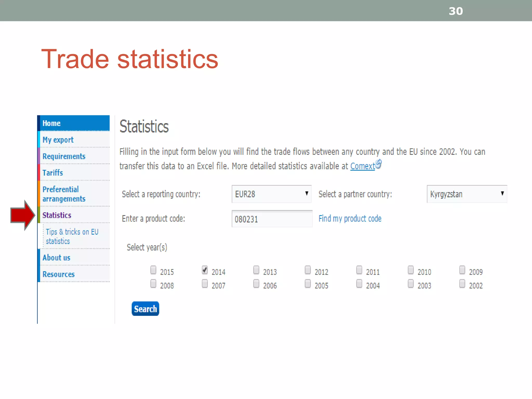Open the Home menu item
This screenshot has width=532, height=399.
coord(51,123)
